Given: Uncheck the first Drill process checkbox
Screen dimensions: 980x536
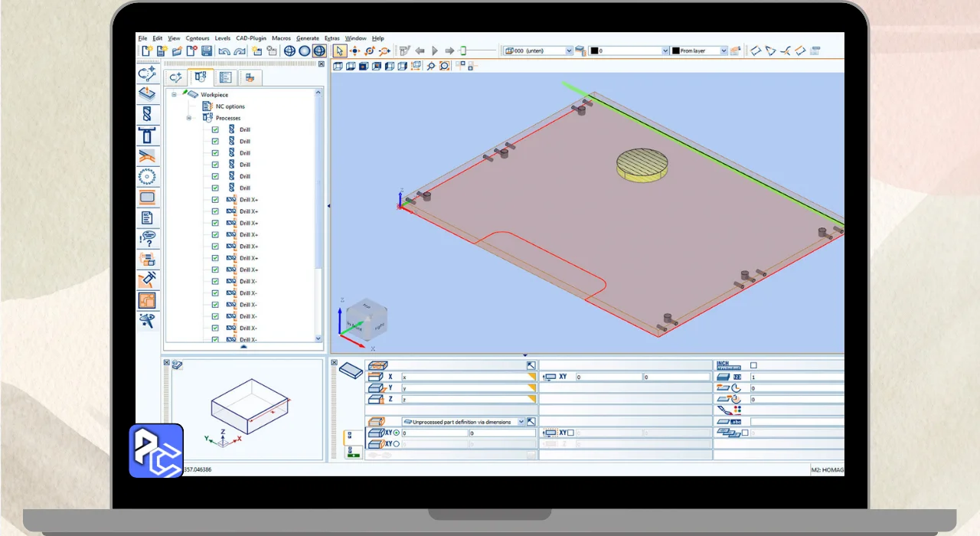Looking at the screenshot, I should click(215, 129).
